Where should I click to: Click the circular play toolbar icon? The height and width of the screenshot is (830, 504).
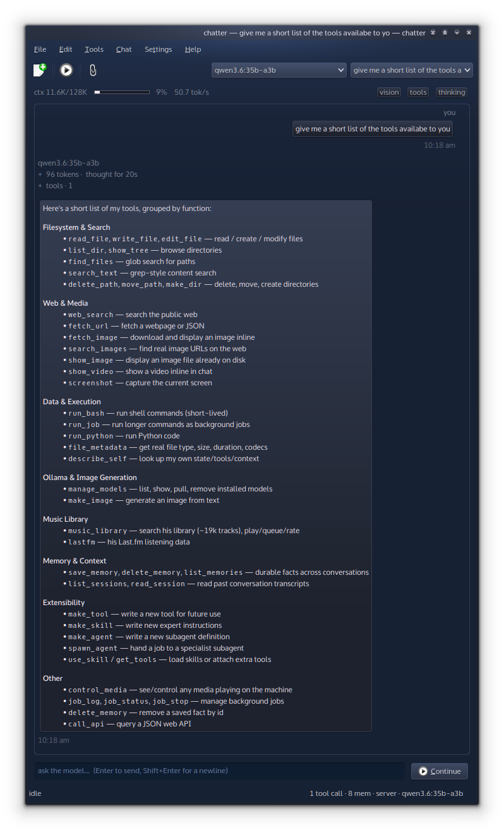(66, 70)
